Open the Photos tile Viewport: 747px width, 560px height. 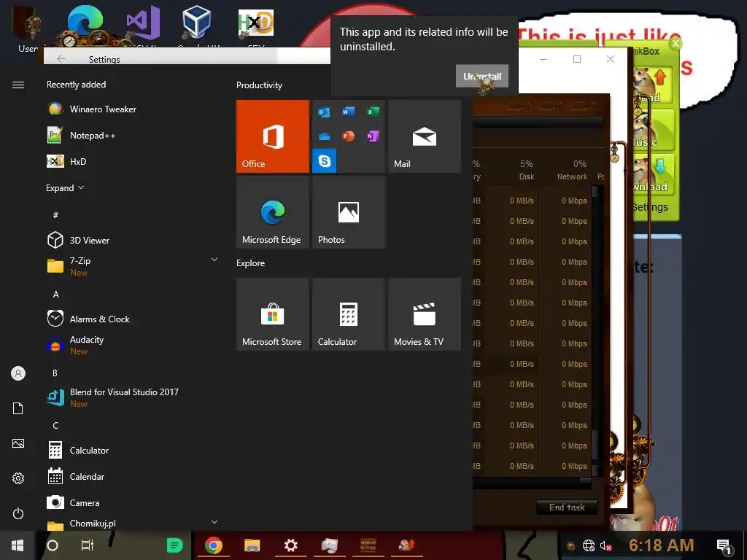348,212
